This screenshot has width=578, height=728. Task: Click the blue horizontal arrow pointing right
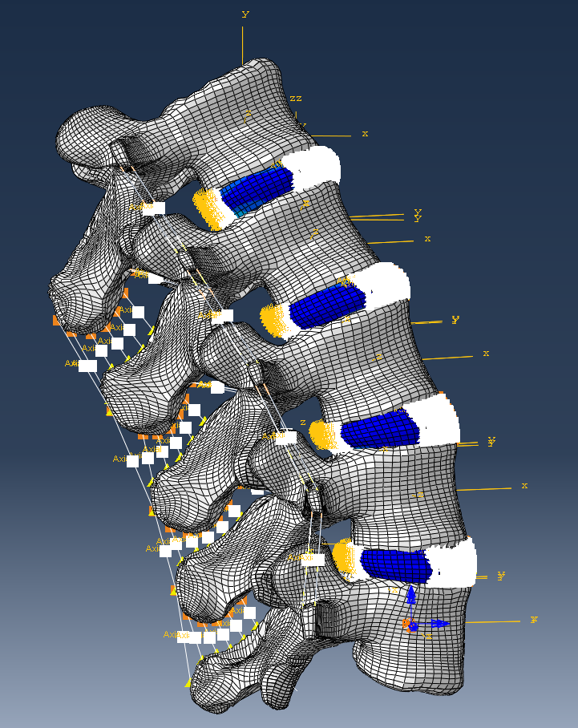click(437, 623)
